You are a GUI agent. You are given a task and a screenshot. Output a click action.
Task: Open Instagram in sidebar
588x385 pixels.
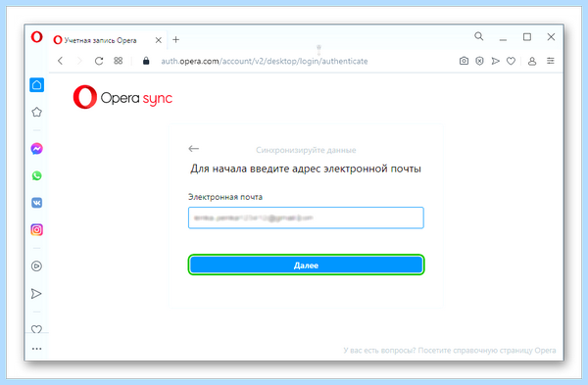coord(37,229)
